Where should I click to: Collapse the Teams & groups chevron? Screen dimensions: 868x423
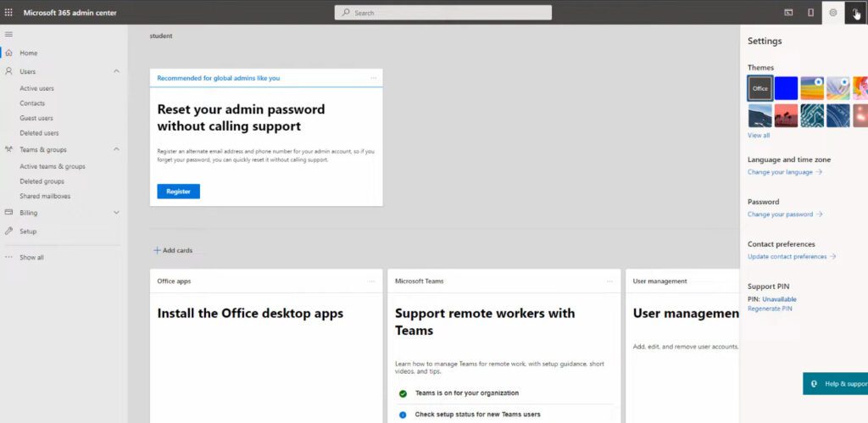click(x=116, y=149)
